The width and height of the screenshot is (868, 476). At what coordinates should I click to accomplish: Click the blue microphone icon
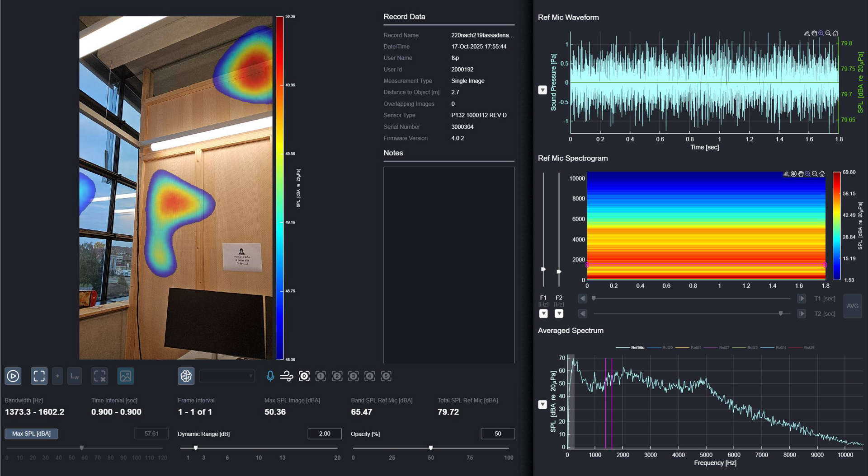[x=270, y=376]
